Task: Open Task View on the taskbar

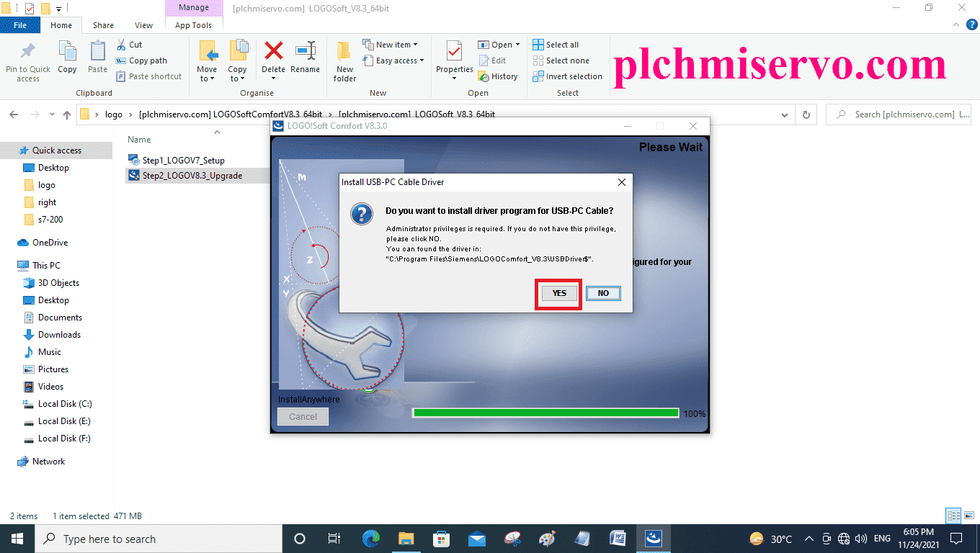Action: 334,539
